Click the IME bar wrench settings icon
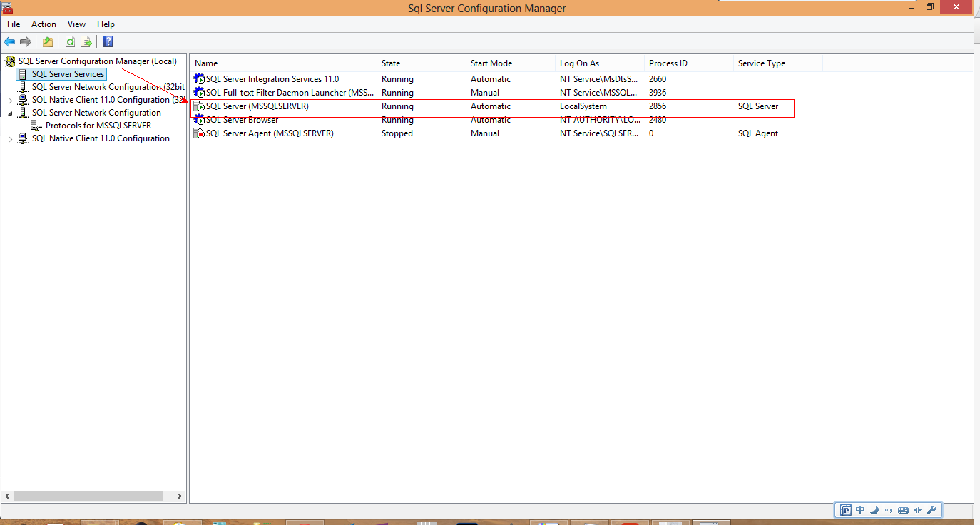980x525 pixels. pos(931,510)
